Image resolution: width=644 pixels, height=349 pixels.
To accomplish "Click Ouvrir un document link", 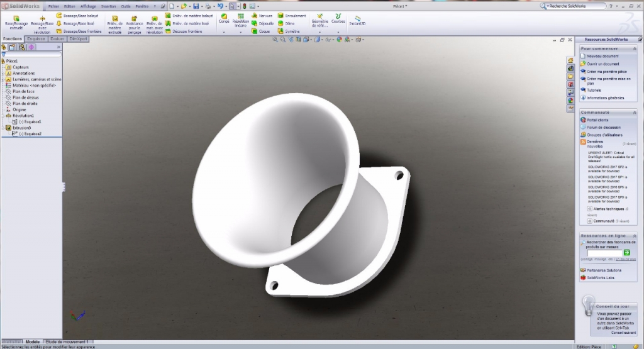I will [x=602, y=64].
